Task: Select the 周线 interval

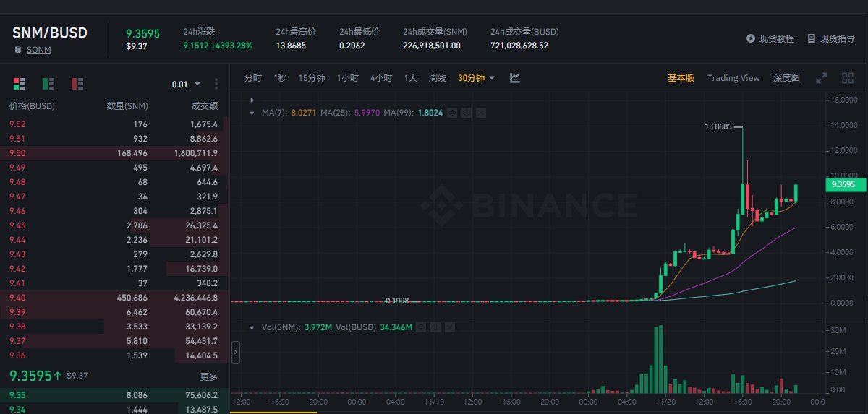Action: click(x=438, y=78)
